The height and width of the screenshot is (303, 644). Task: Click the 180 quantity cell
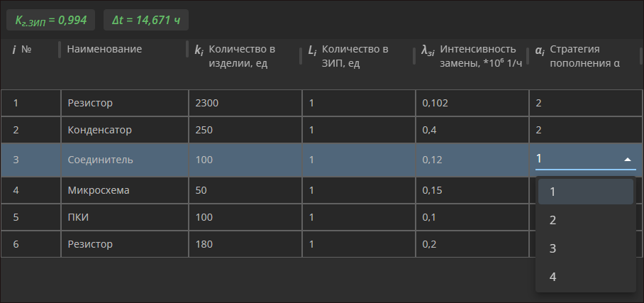245,244
